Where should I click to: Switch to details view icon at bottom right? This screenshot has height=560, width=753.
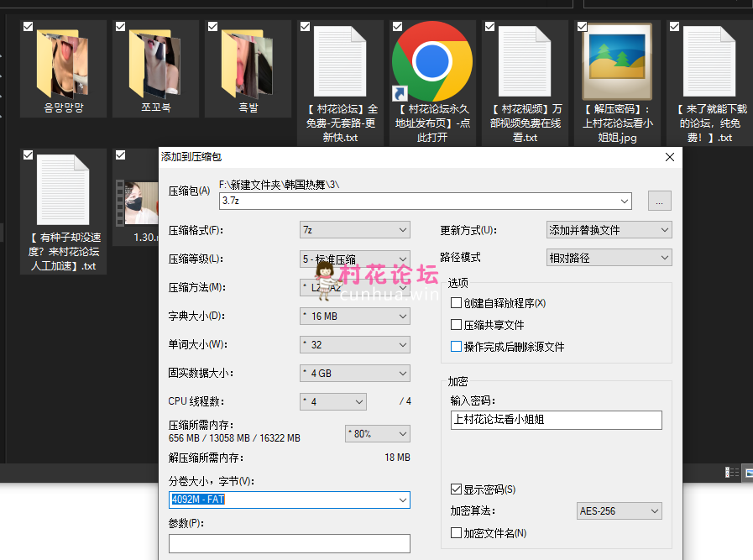732,473
